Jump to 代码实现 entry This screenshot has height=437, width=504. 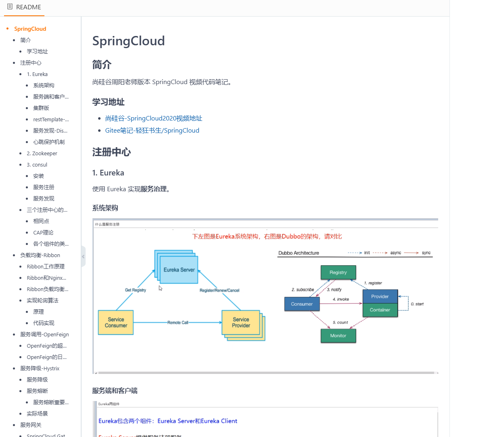click(44, 323)
